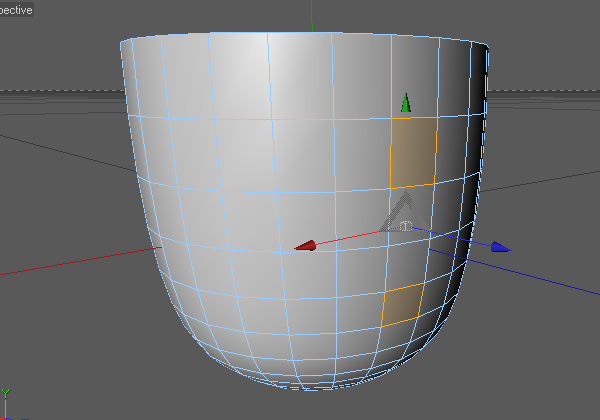Click the blue Z-axis arrow handle

click(501, 247)
